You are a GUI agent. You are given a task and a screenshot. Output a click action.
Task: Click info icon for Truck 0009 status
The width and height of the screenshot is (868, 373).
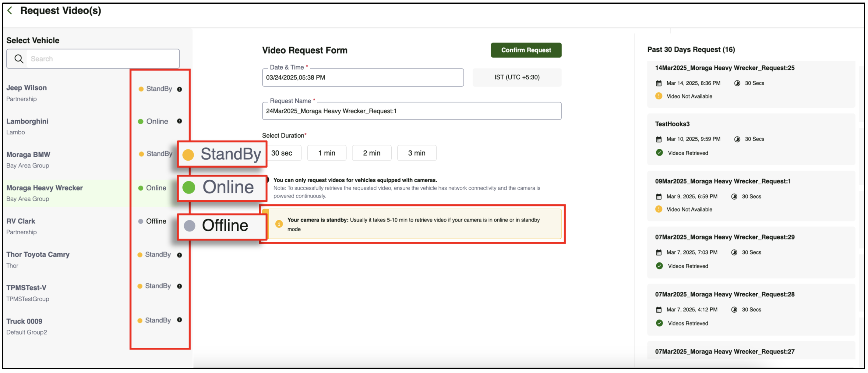(180, 320)
